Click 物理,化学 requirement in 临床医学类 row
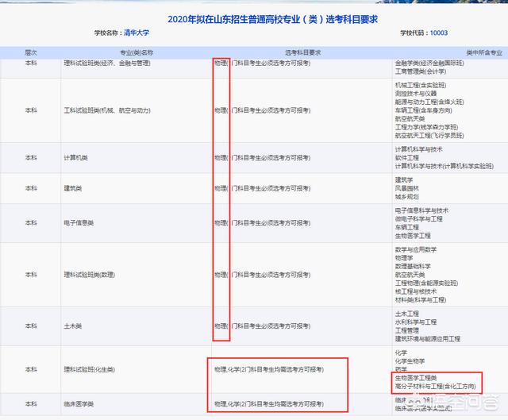This screenshot has height=420, width=508. pyautogui.click(x=269, y=404)
